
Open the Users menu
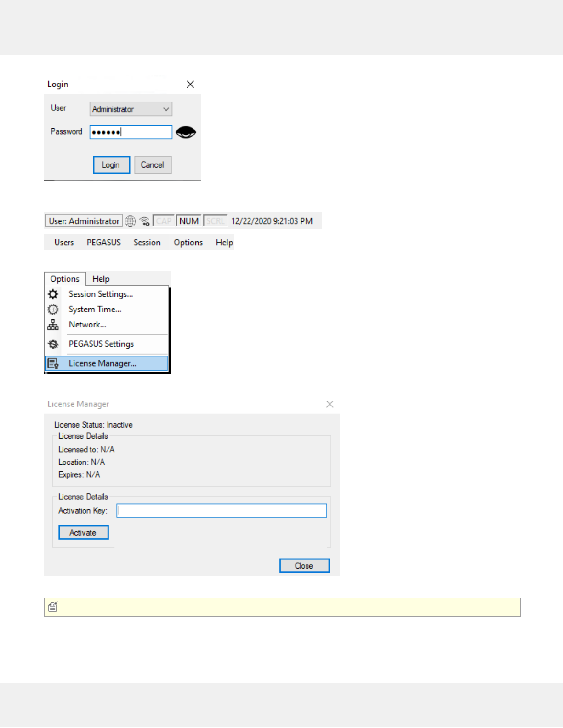tap(64, 243)
